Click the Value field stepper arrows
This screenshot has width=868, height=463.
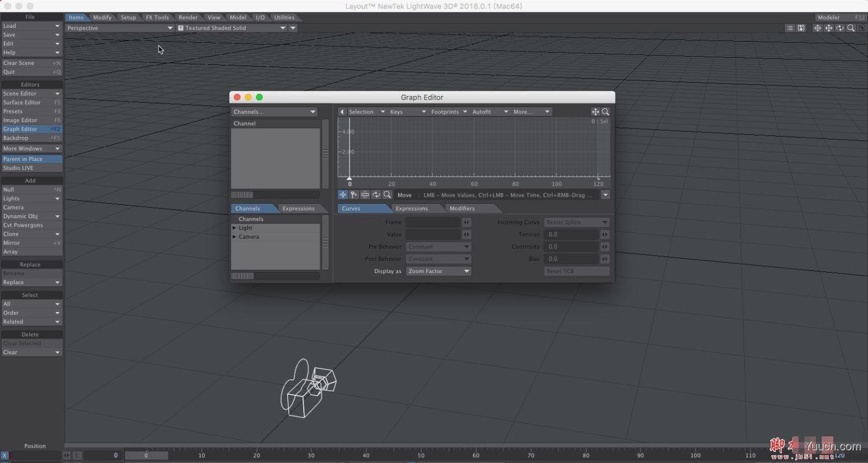pyautogui.click(x=466, y=234)
